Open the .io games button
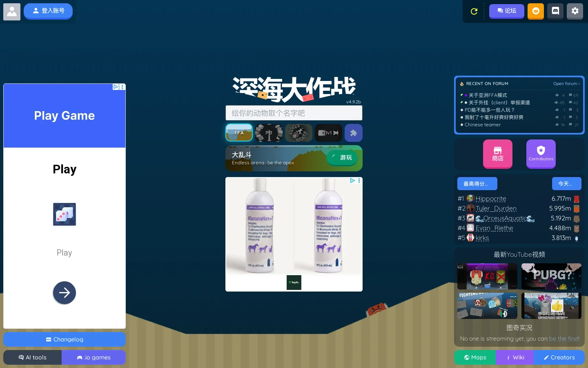 (94, 357)
